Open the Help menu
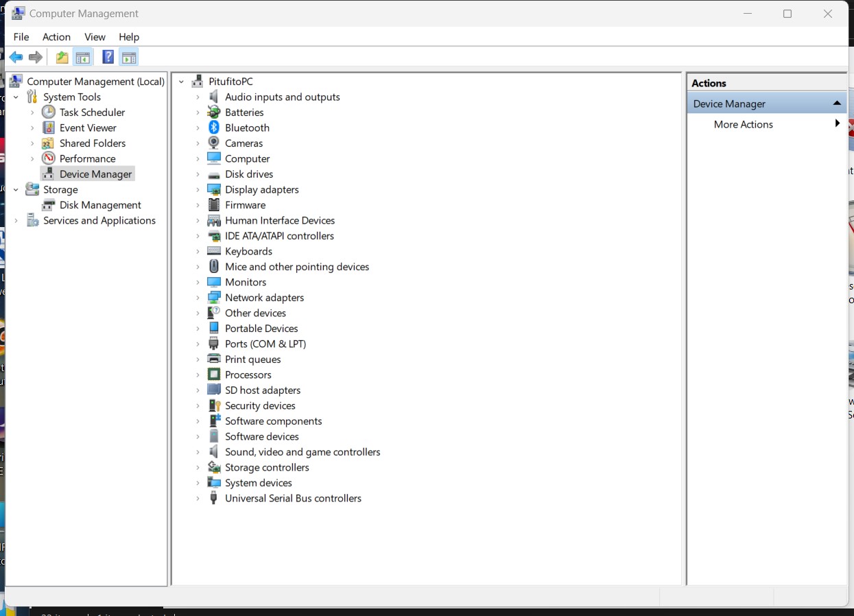This screenshot has height=616, width=854. (x=129, y=37)
